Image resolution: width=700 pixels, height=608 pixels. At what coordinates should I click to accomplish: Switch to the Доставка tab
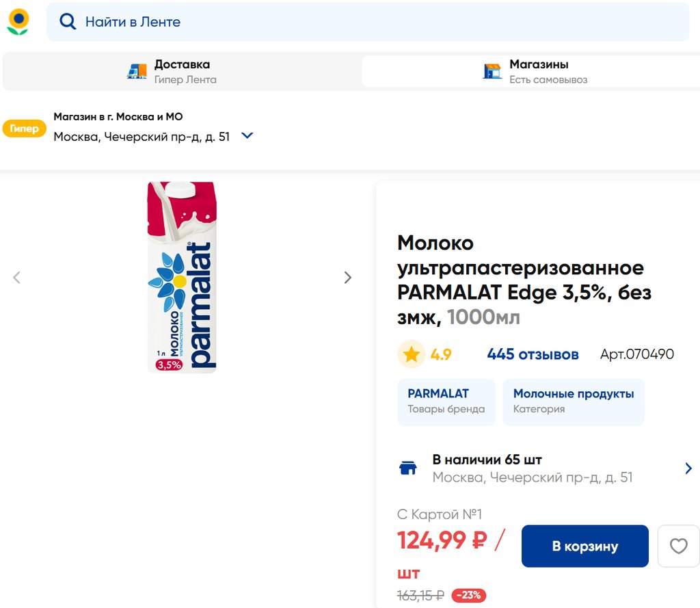(x=182, y=71)
